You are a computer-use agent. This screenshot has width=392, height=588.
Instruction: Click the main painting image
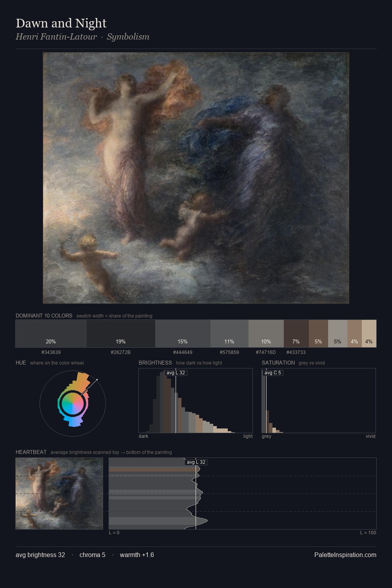point(196,178)
